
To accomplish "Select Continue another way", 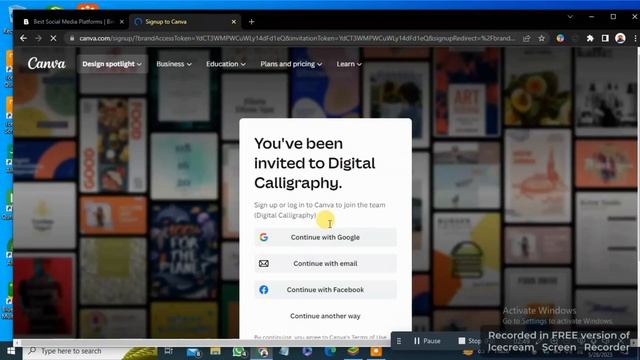I will [x=325, y=316].
